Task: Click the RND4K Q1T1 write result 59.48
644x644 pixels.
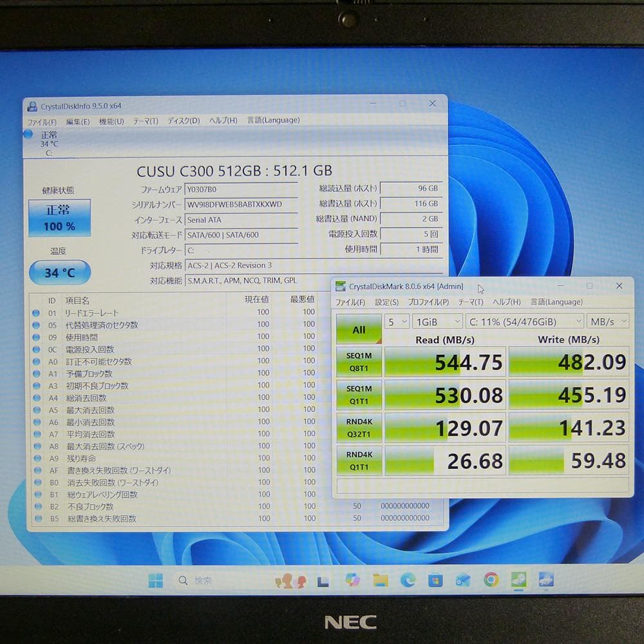Action: click(569, 460)
